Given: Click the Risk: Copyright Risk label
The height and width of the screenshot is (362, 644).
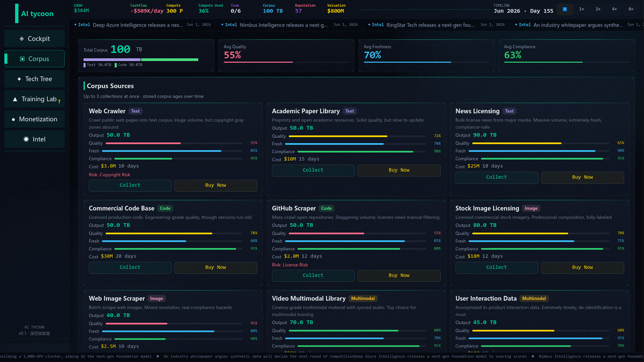Looking at the screenshot, I should [109, 175].
